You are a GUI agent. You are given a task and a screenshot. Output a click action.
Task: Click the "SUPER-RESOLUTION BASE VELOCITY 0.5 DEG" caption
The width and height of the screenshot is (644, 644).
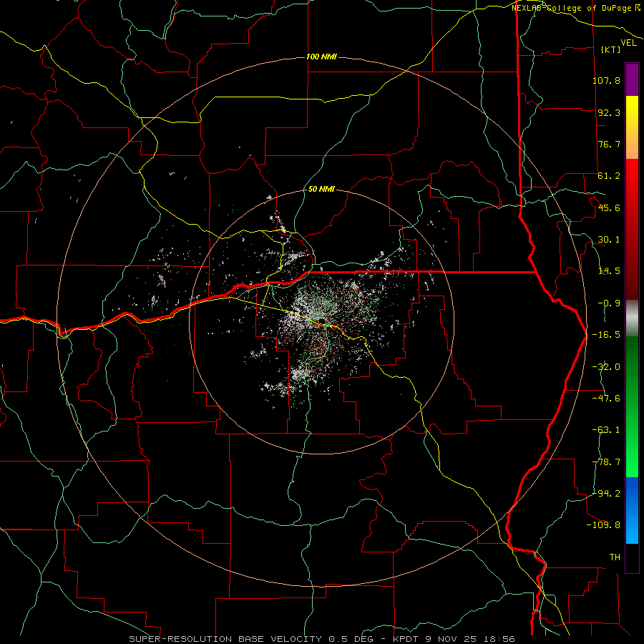(253, 639)
